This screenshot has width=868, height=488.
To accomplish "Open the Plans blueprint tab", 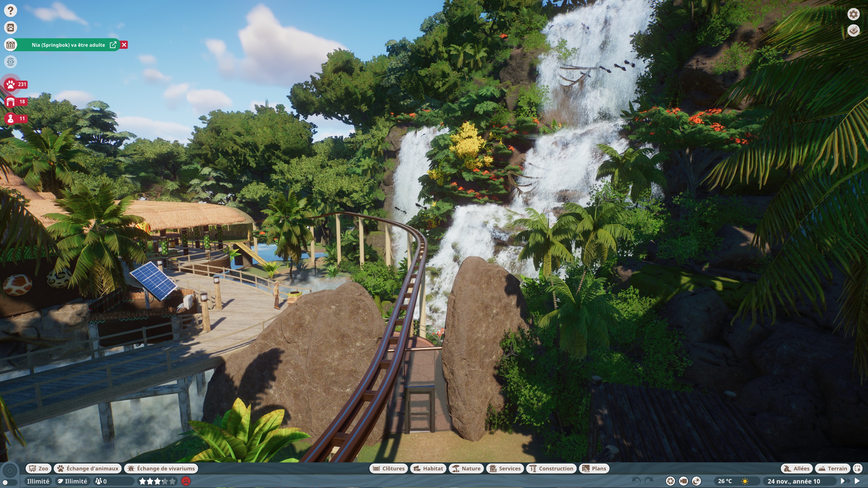I will 594,468.
